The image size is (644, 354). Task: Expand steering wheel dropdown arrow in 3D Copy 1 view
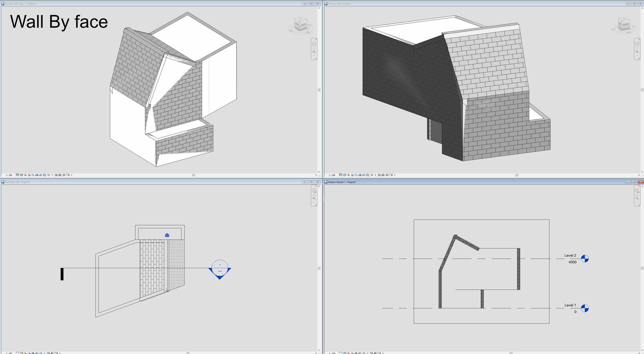pos(314,48)
